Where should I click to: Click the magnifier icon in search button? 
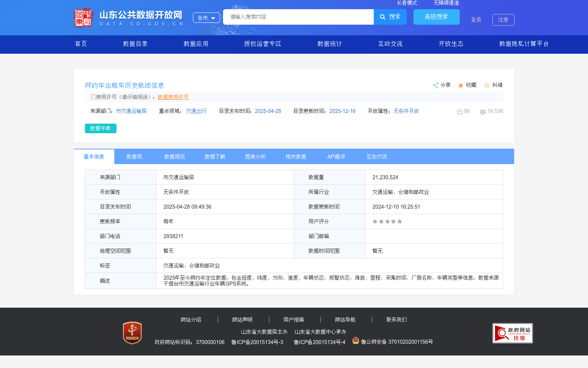(383, 17)
